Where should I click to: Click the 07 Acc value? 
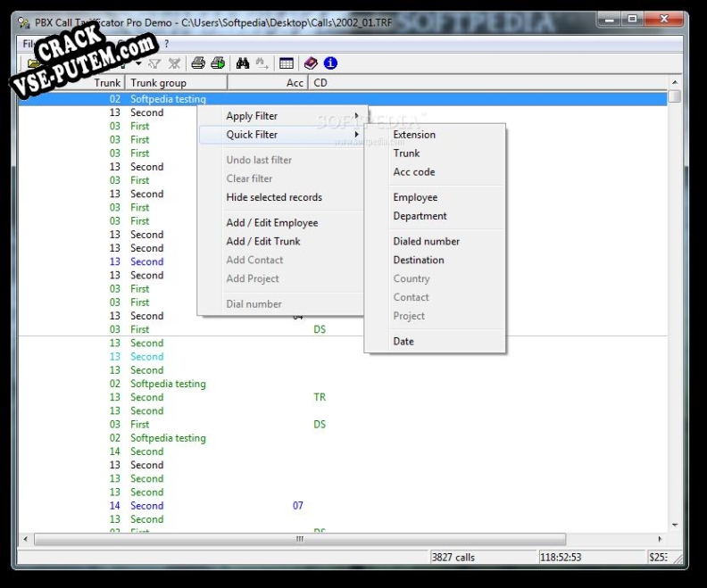click(297, 506)
